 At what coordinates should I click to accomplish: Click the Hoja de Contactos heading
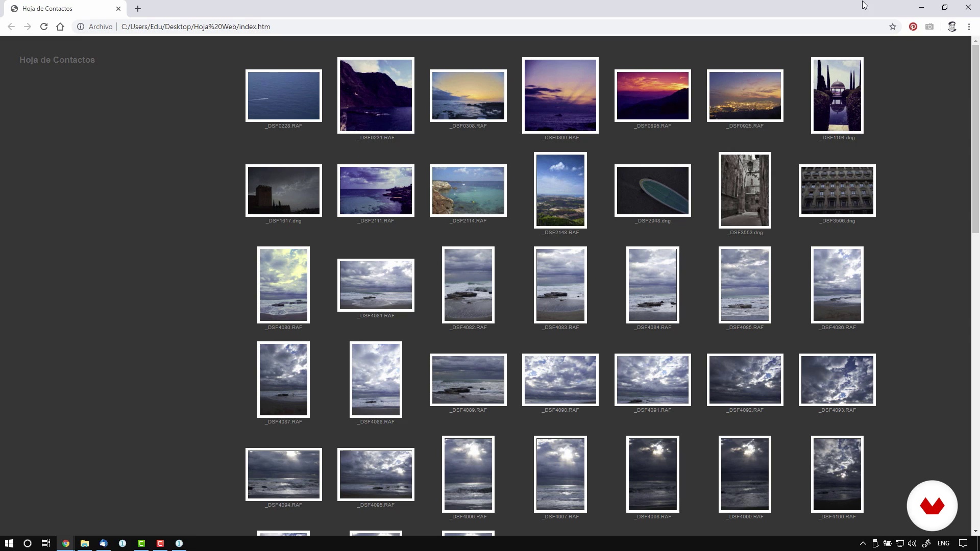coord(57,60)
